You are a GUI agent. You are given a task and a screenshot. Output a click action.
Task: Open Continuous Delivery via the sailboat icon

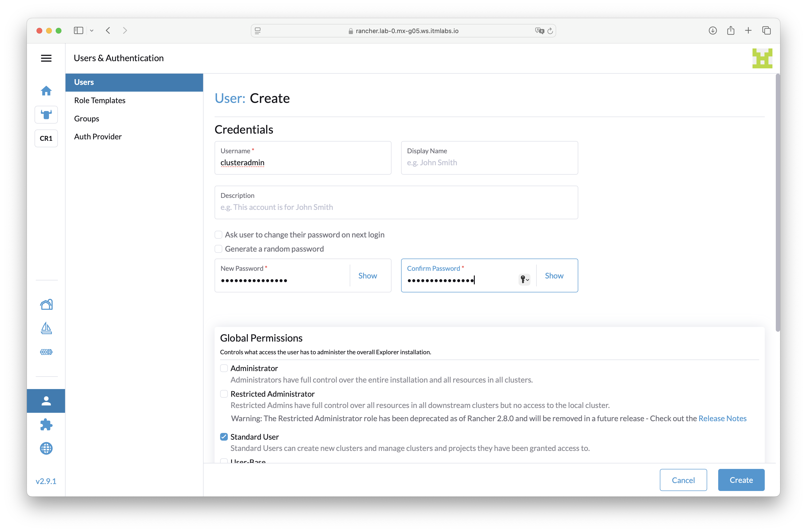coord(46,328)
